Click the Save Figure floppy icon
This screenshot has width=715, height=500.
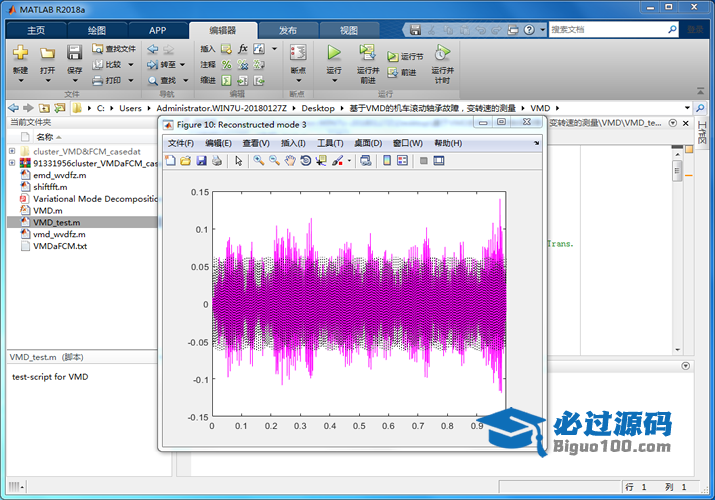click(x=201, y=161)
